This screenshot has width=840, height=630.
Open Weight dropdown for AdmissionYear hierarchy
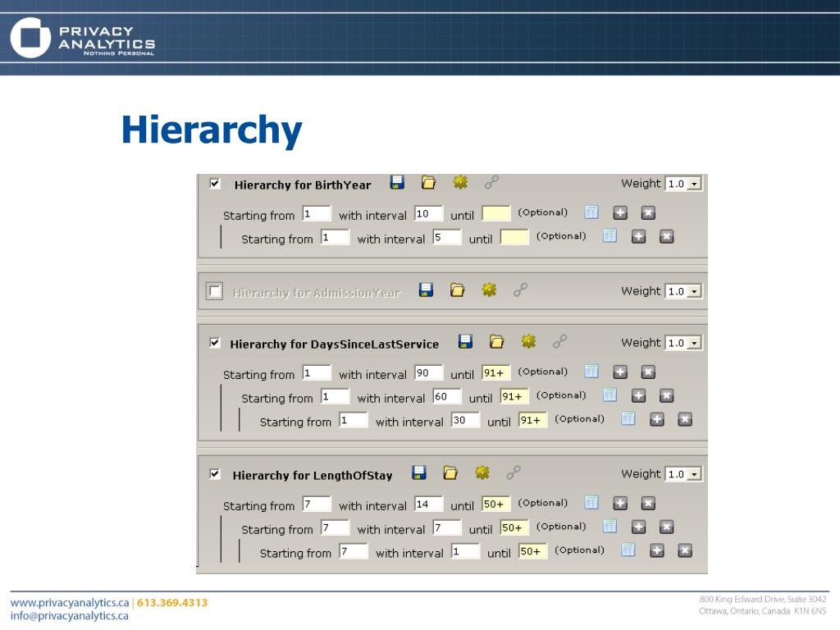pyautogui.click(x=683, y=291)
